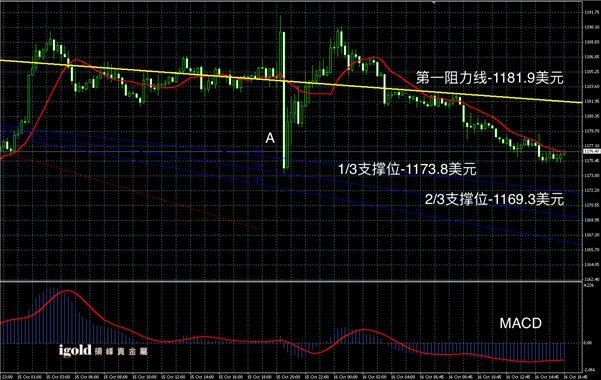Click the MACD zero level label 0.00
This screenshot has width=601, height=380.
588,343
